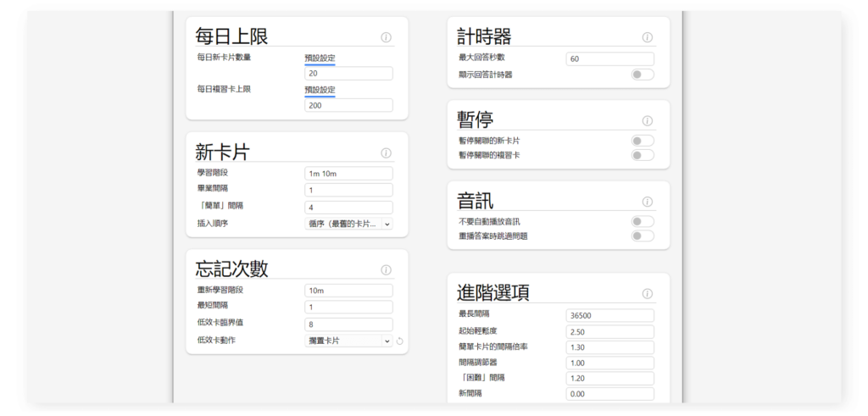The image size is (868, 416).
Task: Click the 學習階段 field showing 1m 10m
Action: click(x=348, y=173)
